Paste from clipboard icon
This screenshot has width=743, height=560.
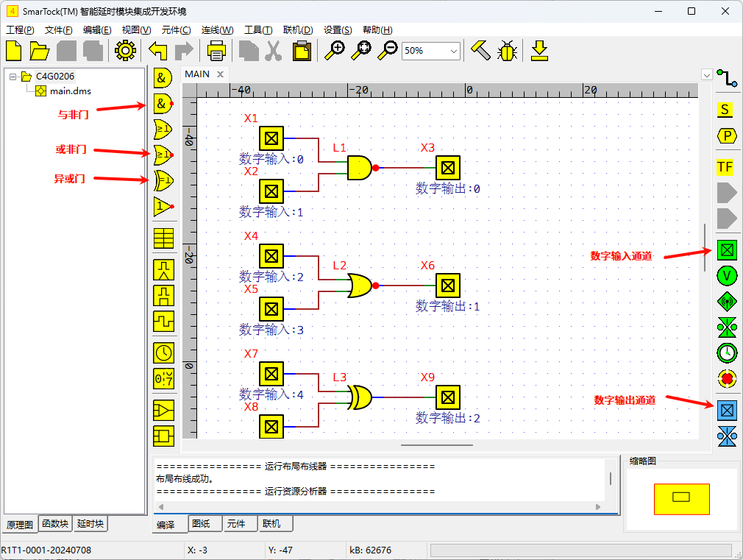click(x=302, y=50)
